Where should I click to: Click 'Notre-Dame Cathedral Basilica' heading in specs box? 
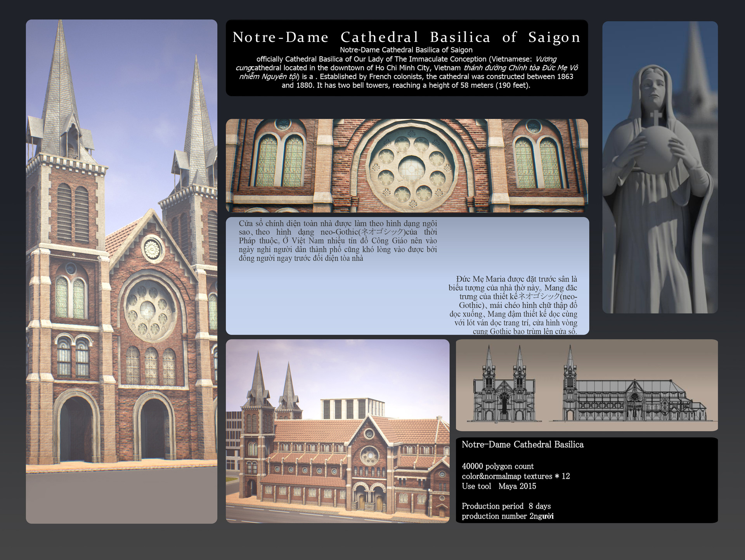coord(523,444)
